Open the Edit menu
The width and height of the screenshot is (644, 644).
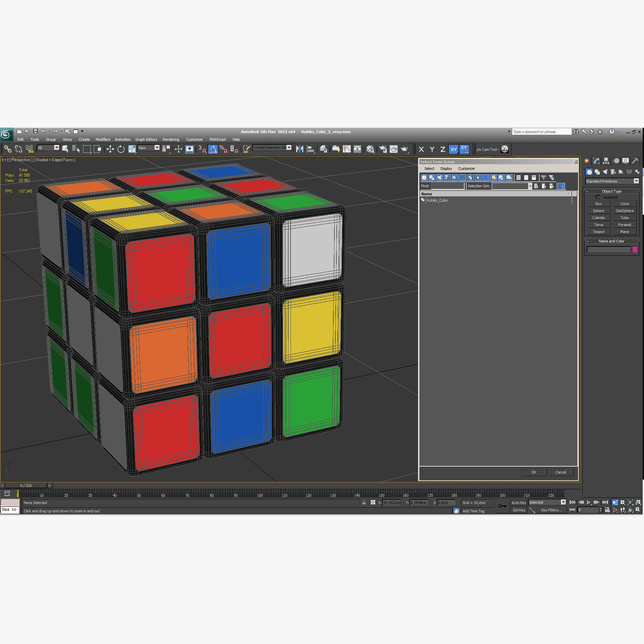click(20, 139)
